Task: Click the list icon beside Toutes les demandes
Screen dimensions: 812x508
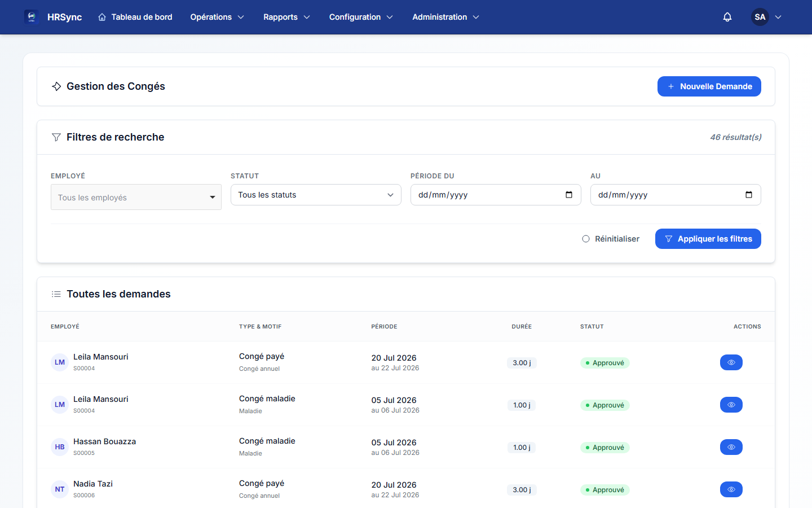Action: coord(56,294)
